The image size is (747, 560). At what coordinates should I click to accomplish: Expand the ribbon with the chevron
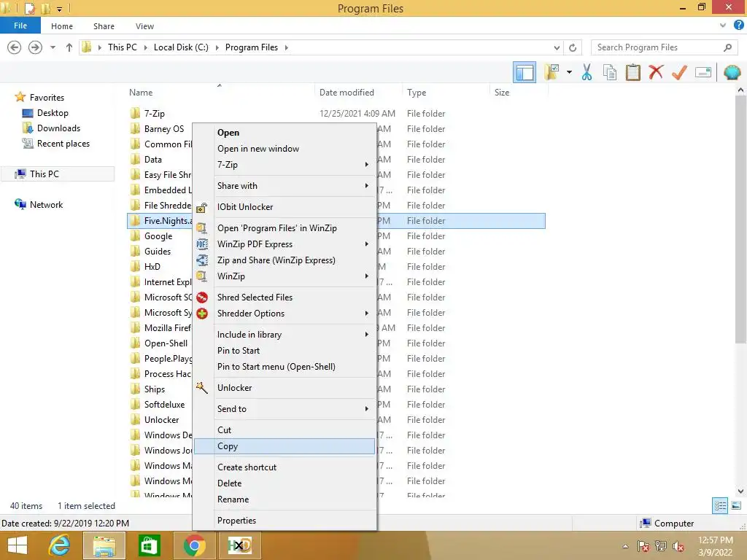click(723, 26)
